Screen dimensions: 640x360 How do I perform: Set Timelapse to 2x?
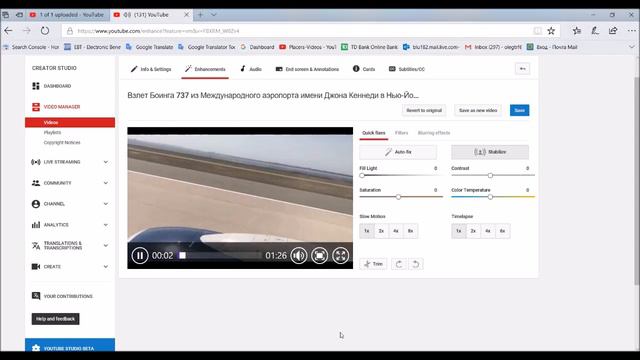pyautogui.click(x=473, y=231)
